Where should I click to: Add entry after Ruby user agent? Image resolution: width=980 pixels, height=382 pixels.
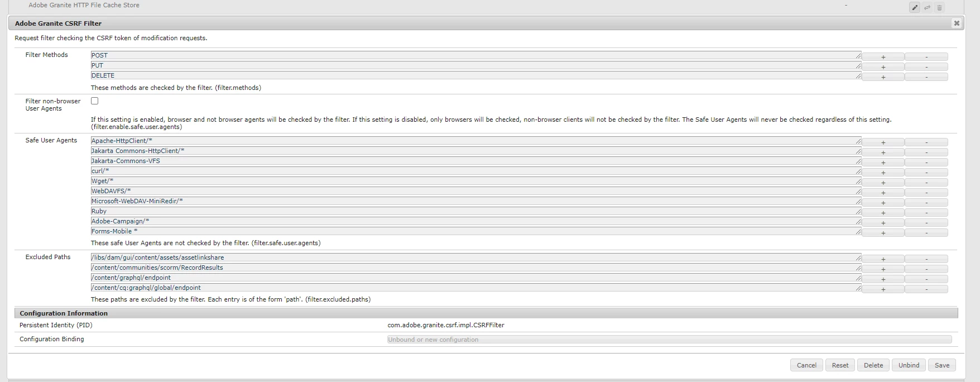click(883, 213)
